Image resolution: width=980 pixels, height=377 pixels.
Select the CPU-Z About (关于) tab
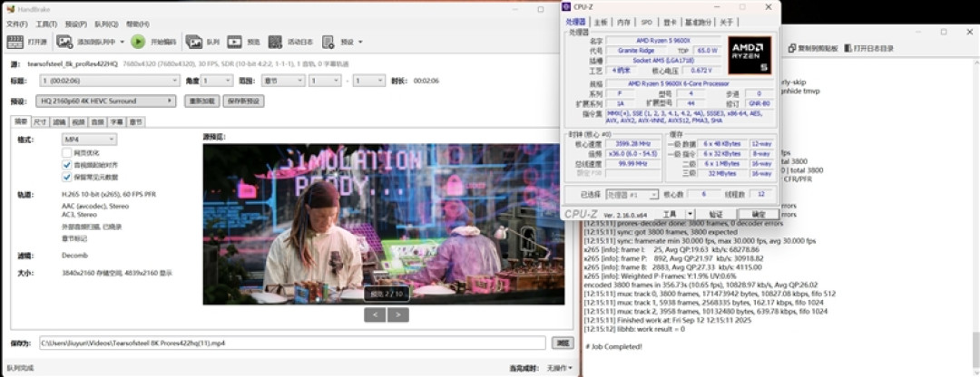[x=726, y=22]
